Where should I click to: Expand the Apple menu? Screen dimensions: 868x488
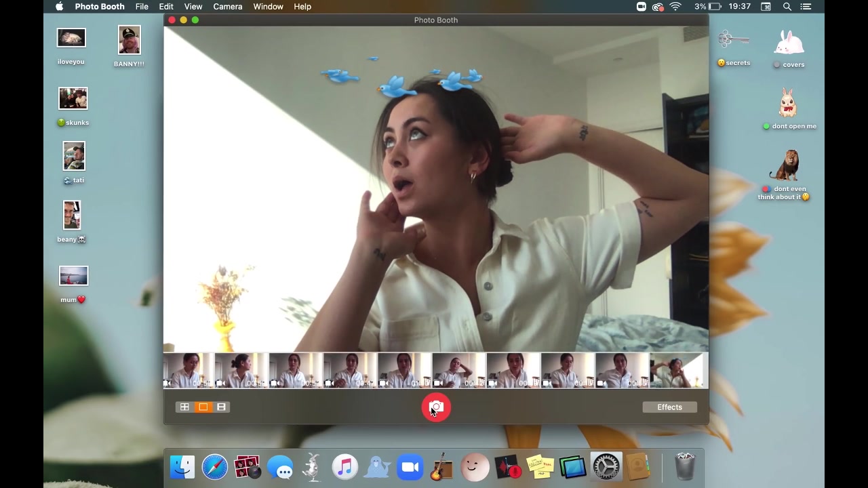point(59,7)
